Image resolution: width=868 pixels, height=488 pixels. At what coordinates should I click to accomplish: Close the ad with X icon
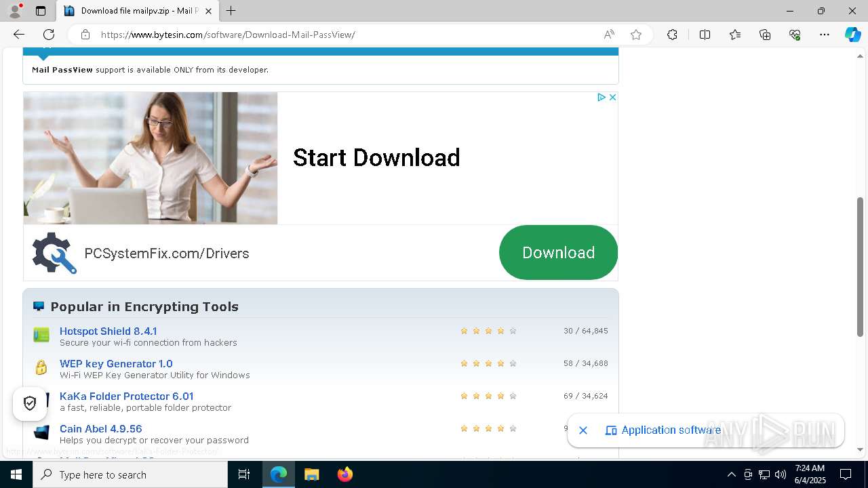(x=612, y=98)
